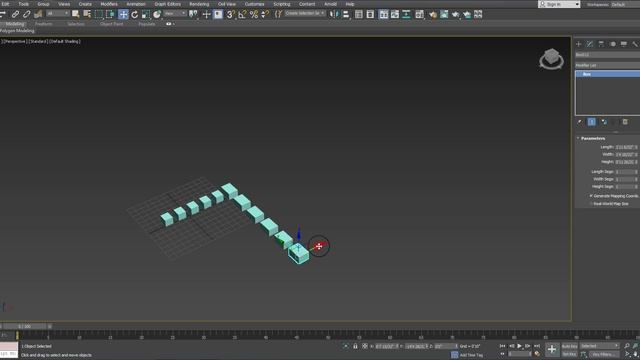This screenshot has height=360, width=640.
Task: Open the Tools menu
Action: click(x=24, y=4)
